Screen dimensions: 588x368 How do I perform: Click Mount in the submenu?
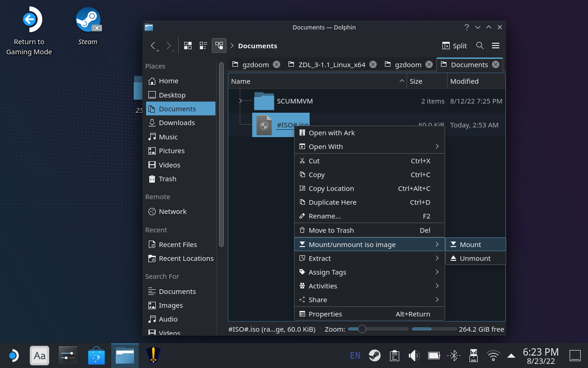[x=475, y=245]
